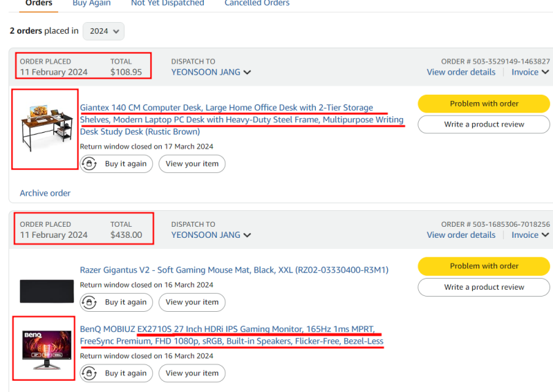The height and width of the screenshot is (392, 553).
Task: Click View your item for BenQ monitor
Action: tap(192, 373)
